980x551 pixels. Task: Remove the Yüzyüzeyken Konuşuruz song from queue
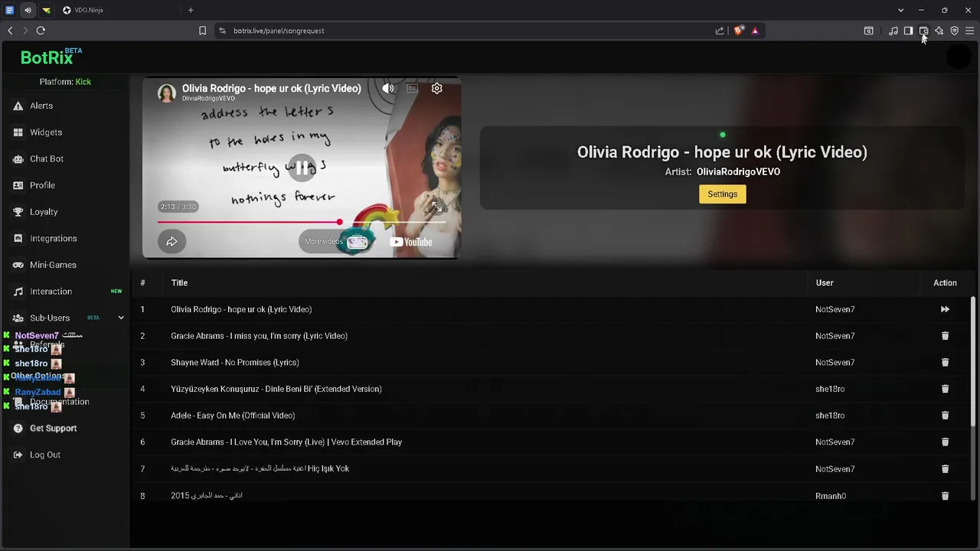945,389
